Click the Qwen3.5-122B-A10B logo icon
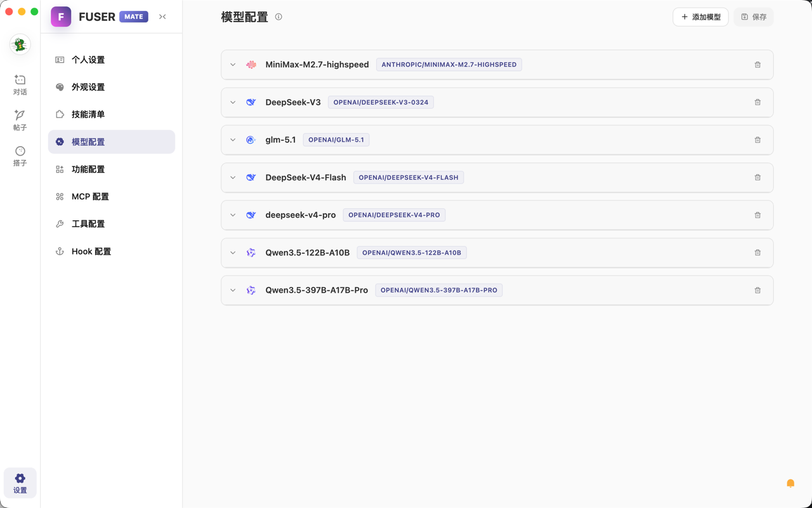The width and height of the screenshot is (812, 508). click(251, 253)
